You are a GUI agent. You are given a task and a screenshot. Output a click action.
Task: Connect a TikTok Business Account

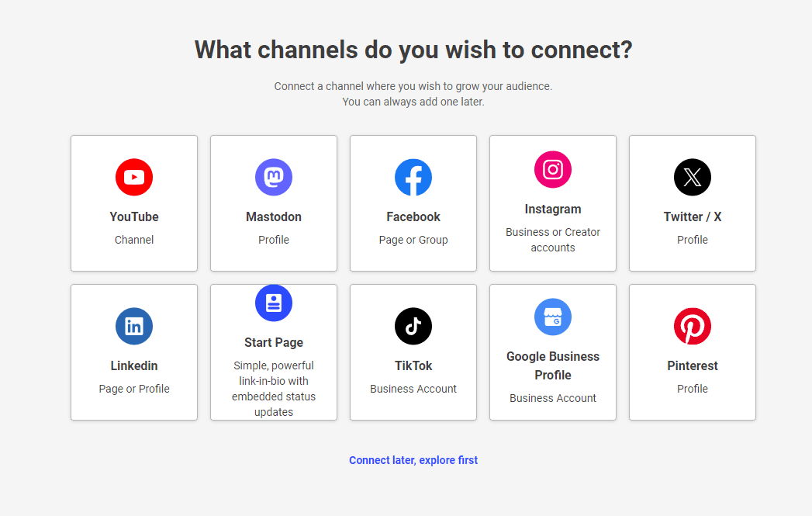click(413, 352)
